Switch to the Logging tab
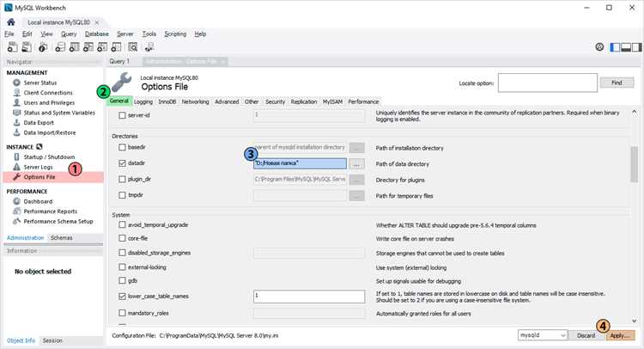The width and height of the screenshot is (644, 349). pyautogui.click(x=143, y=101)
